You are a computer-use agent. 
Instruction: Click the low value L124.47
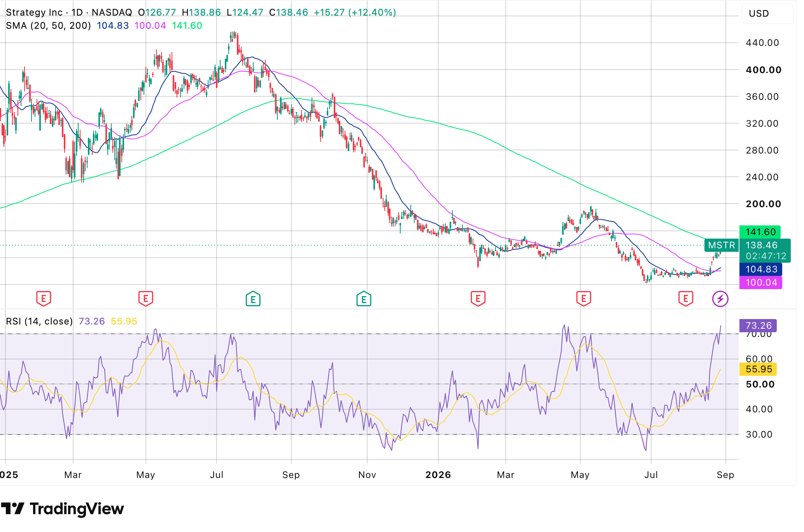coord(245,12)
